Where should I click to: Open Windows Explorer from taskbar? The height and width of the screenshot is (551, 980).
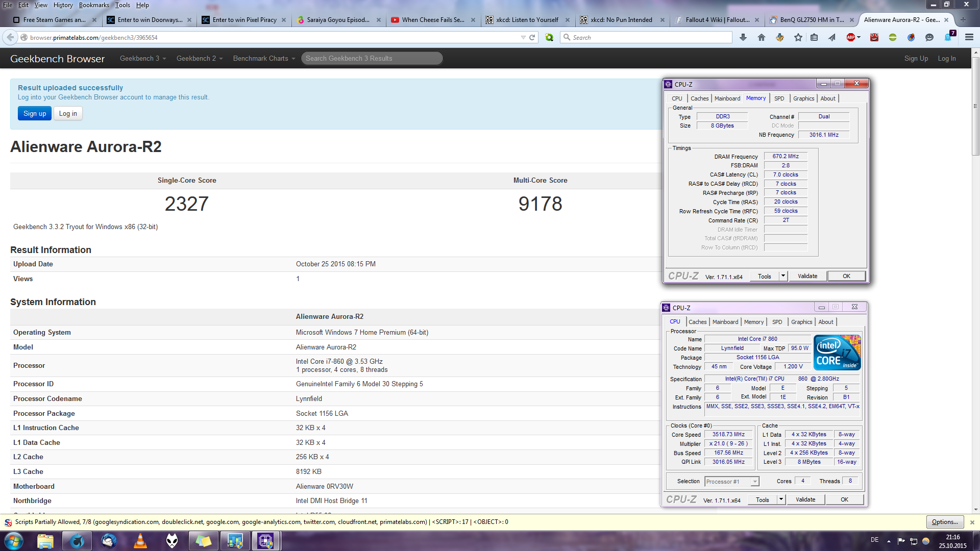(x=45, y=541)
